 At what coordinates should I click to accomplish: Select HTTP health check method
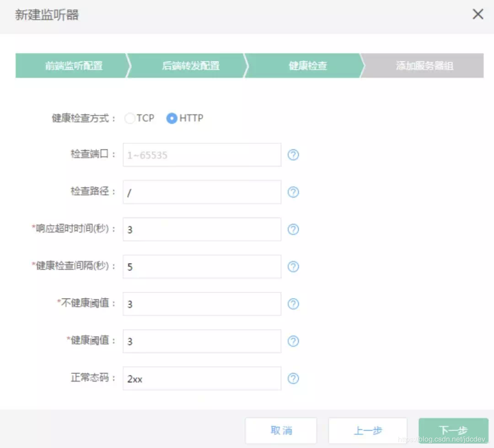tap(172, 118)
